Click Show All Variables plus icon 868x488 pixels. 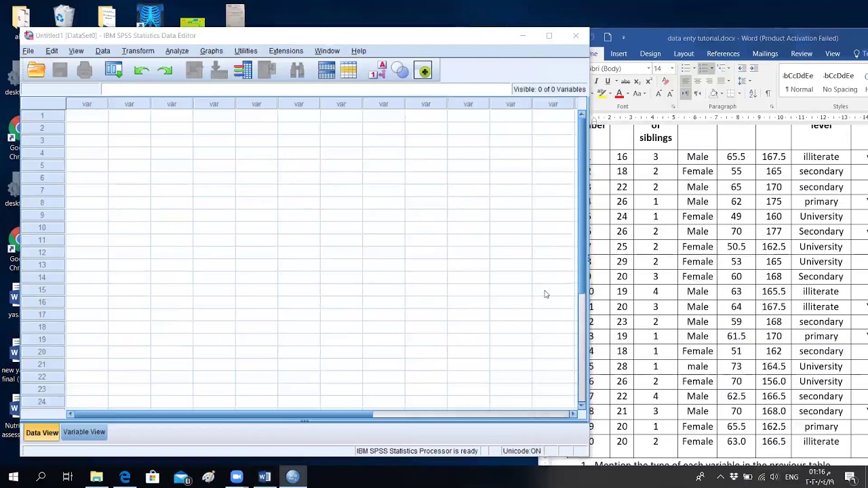(x=423, y=70)
